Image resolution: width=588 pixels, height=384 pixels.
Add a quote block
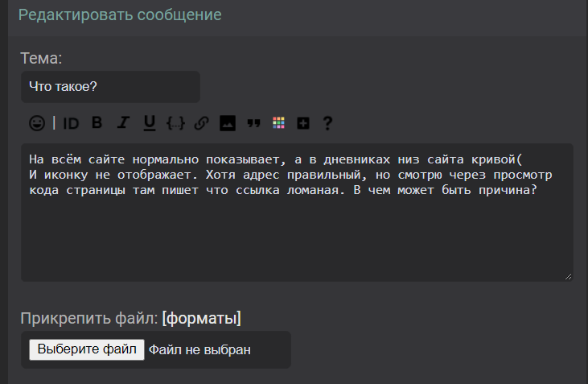point(253,123)
